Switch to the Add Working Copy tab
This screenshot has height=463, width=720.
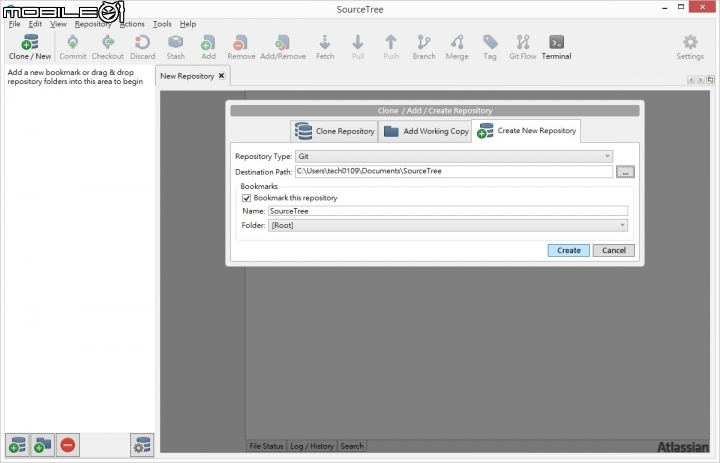[x=425, y=131]
